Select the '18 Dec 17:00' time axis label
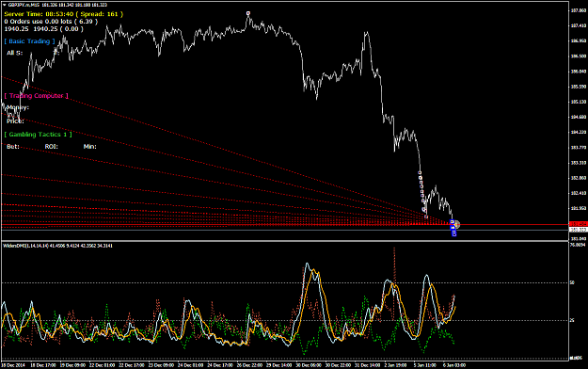588x369 pixels. (x=43, y=365)
